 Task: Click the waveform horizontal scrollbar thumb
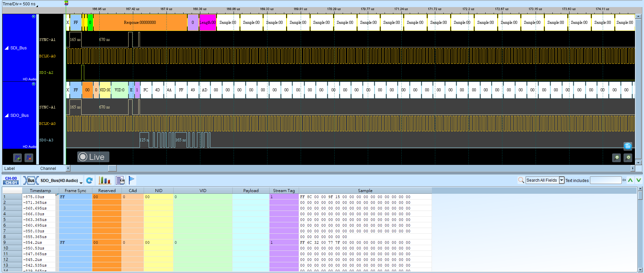tap(112, 168)
